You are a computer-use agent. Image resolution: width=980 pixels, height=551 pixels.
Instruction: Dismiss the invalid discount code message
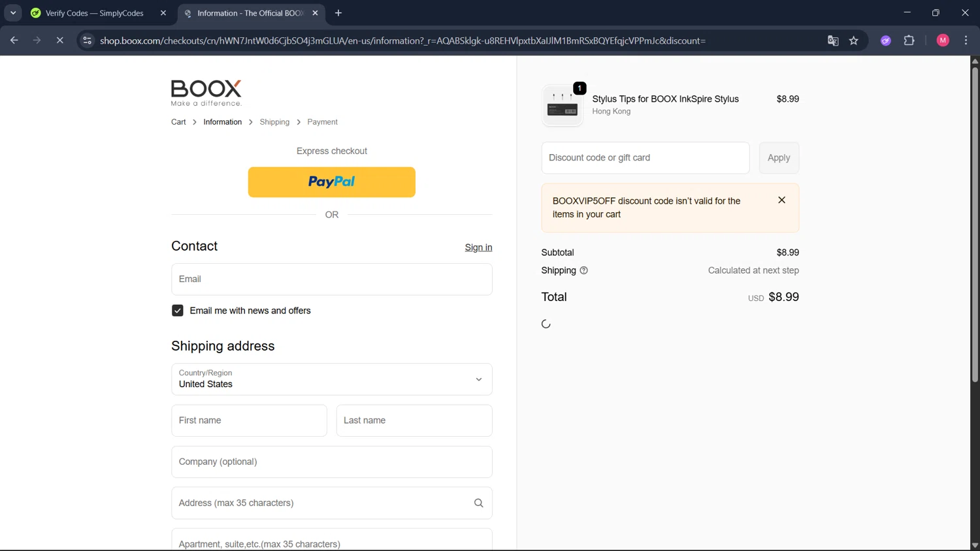coord(781,200)
